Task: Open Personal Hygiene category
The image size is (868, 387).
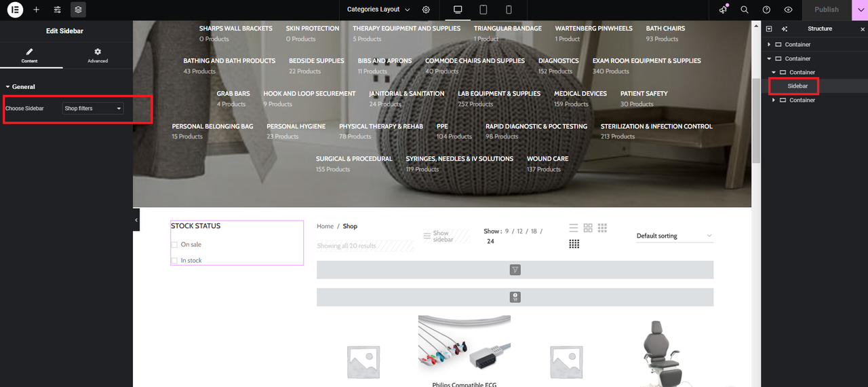Action: point(296,126)
